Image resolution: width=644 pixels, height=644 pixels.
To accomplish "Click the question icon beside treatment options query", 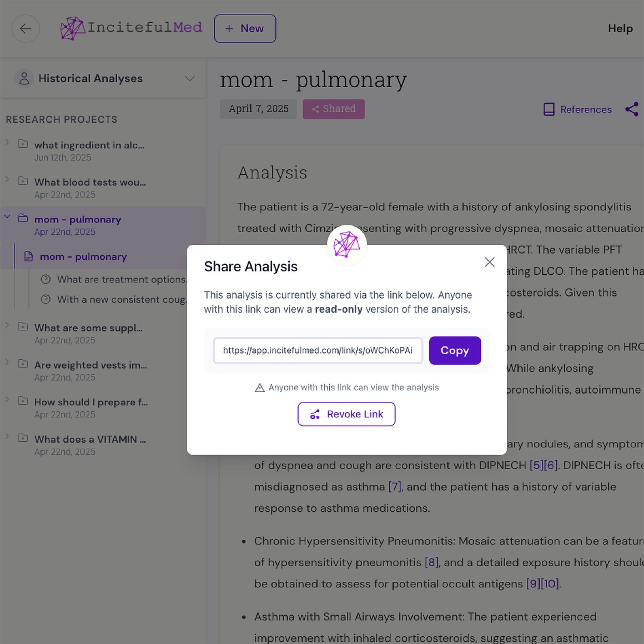I will click(46, 279).
